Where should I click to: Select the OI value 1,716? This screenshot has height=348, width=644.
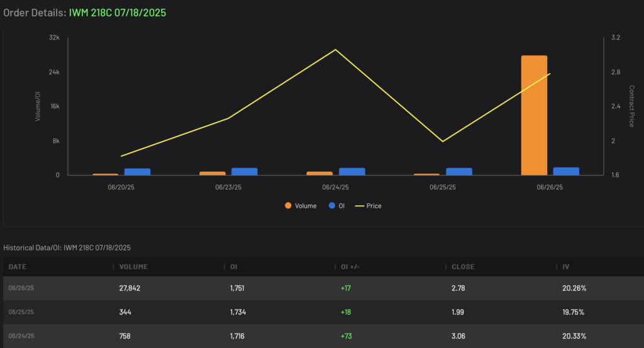pos(237,335)
